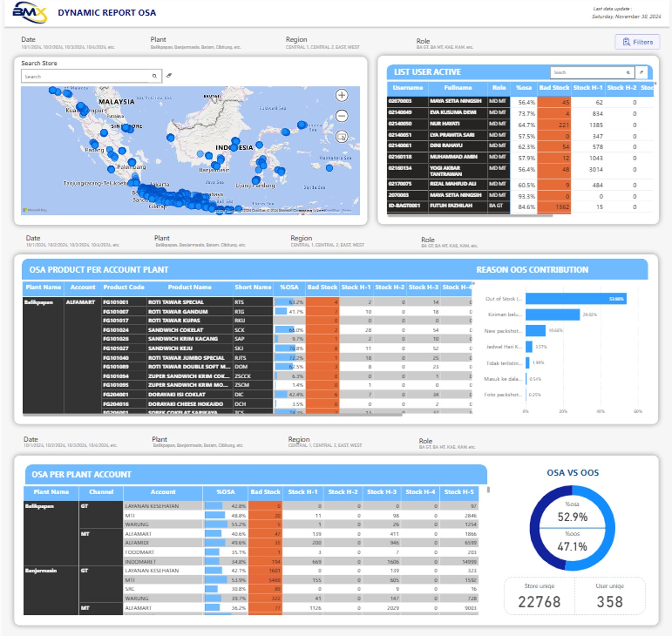Type in the Search Store input field
The height and width of the screenshot is (636, 672).
click(x=85, y=76)
